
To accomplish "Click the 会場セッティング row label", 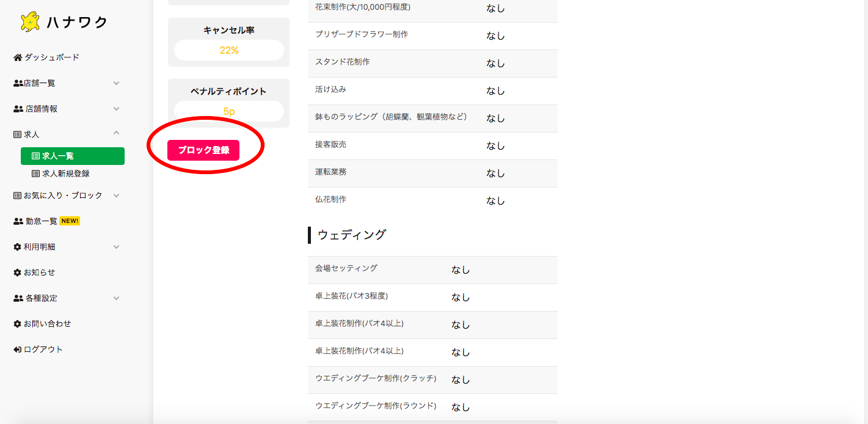I will click(346, 268).
